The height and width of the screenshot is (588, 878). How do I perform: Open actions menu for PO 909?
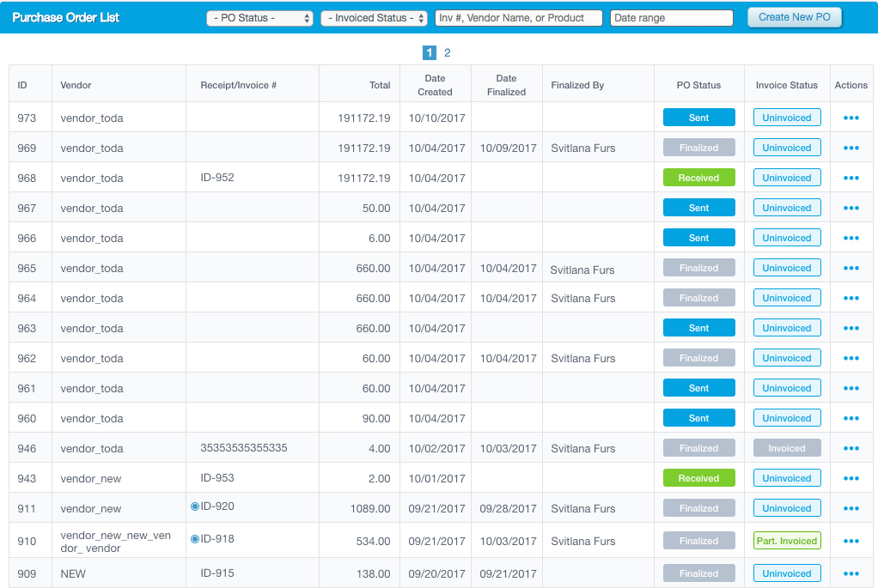(851, 573)
